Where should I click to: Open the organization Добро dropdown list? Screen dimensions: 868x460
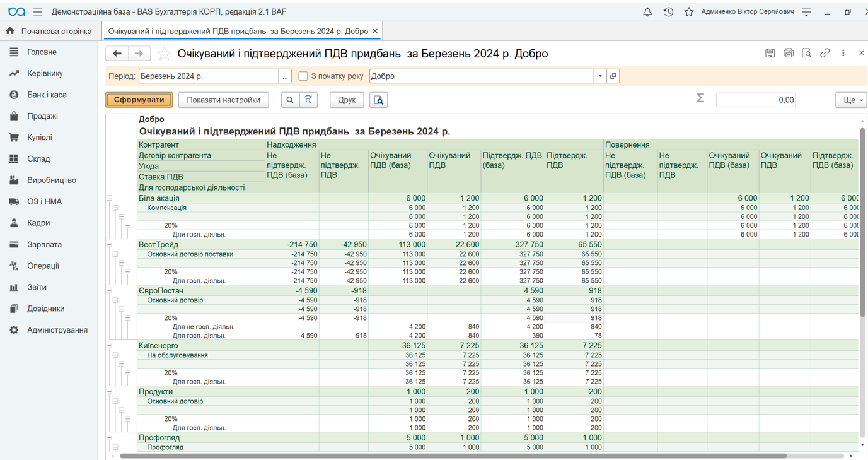coord(600,76)
